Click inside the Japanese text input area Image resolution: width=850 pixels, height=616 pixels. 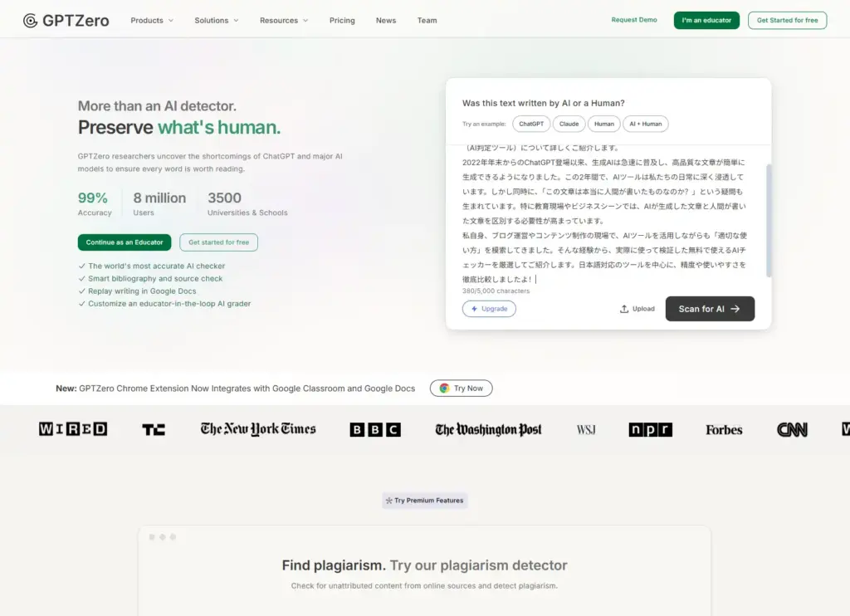(606, 216)
